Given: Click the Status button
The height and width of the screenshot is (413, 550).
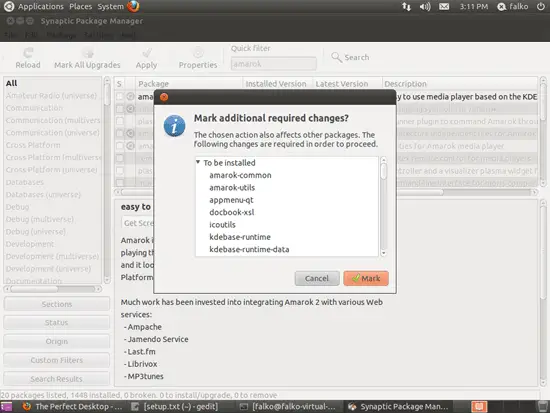Looking at the screenshot, I should coord(56,322).
